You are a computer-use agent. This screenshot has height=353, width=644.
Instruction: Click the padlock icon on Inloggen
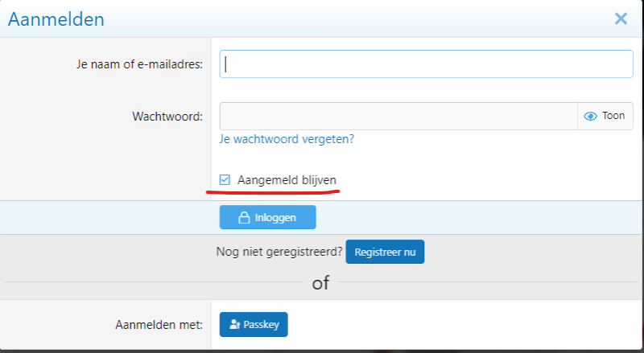point(244,218)
